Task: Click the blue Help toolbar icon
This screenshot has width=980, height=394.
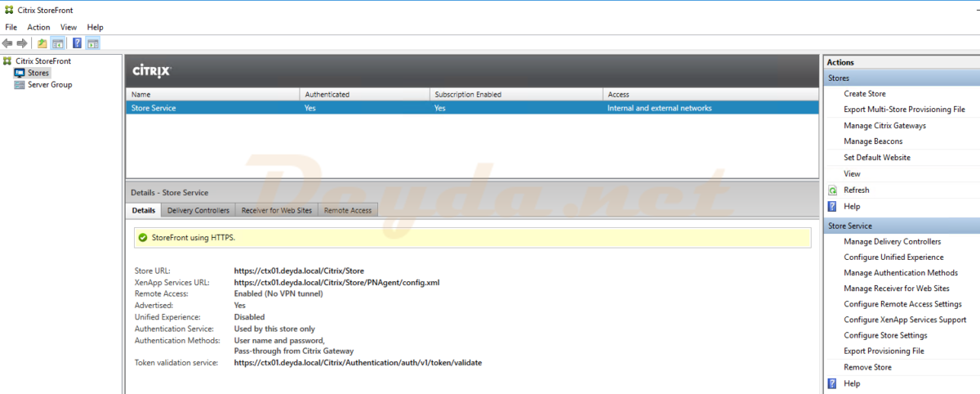Action: coord(77,43)
